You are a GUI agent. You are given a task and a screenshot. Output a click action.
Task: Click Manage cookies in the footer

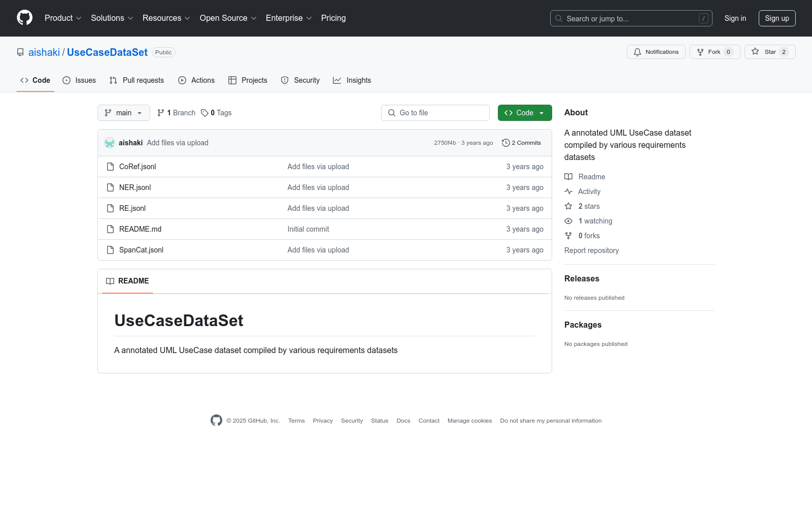point(469,421)
